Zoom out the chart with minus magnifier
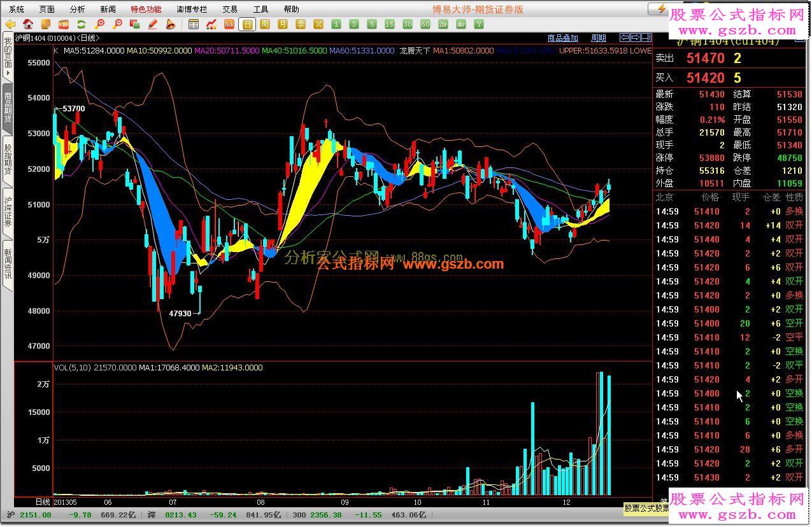This screenshot has height=527, width=812. click(117, 24)
